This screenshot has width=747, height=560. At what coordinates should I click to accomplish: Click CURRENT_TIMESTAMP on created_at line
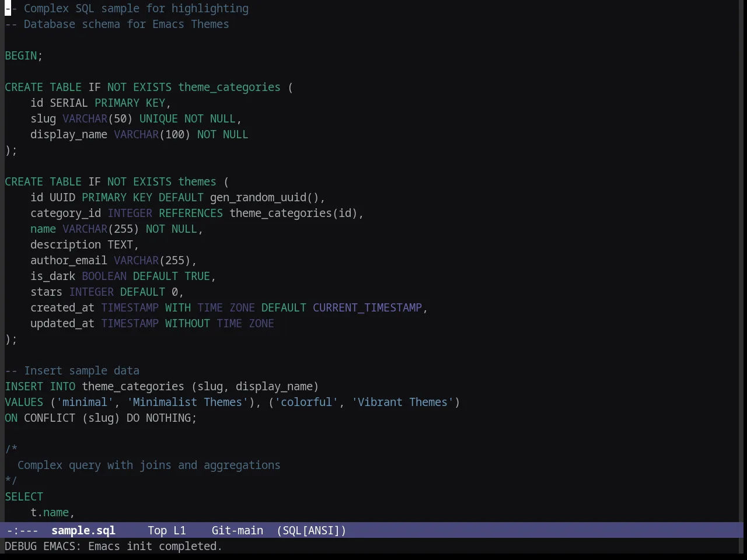[367, 307]
